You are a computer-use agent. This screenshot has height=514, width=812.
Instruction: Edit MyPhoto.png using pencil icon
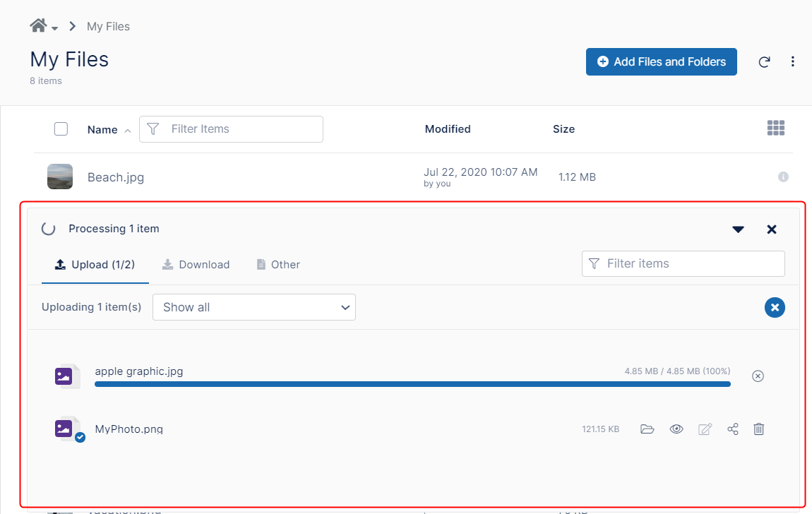point(705,429)
